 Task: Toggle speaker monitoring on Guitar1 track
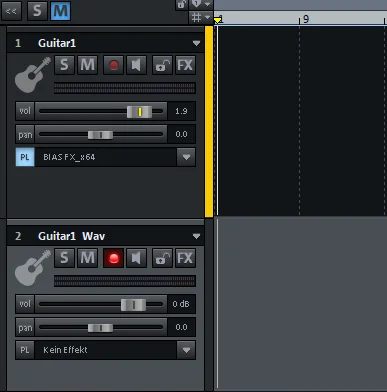[x=136, y=65]
